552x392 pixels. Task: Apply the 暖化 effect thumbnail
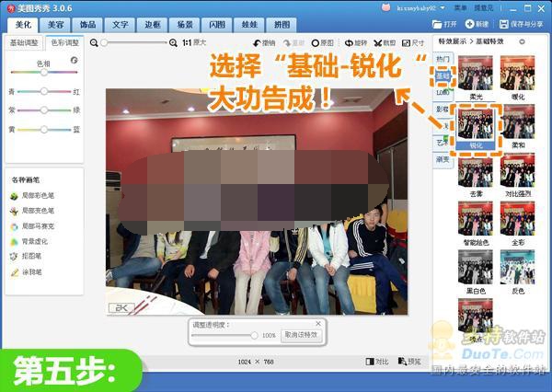click(517, 74)
